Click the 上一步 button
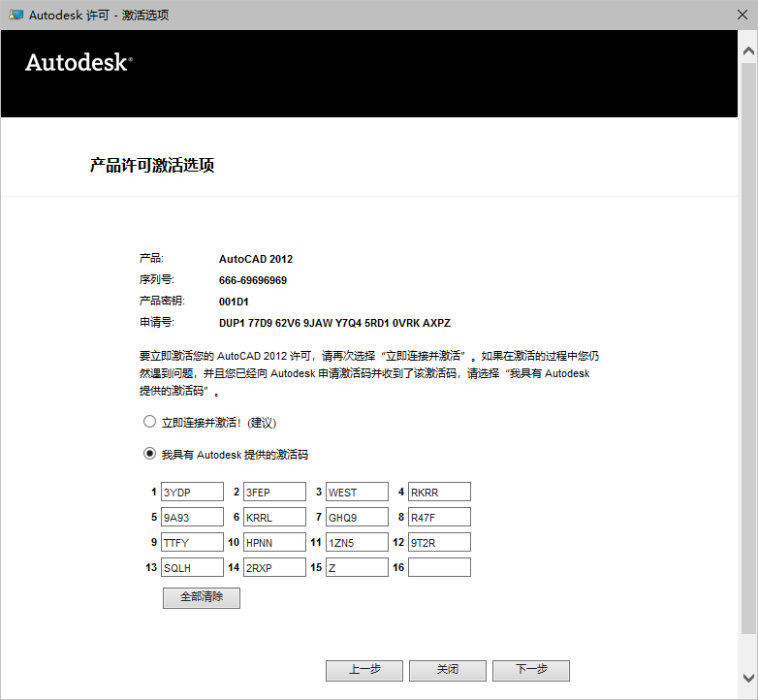 pos(364,671)
